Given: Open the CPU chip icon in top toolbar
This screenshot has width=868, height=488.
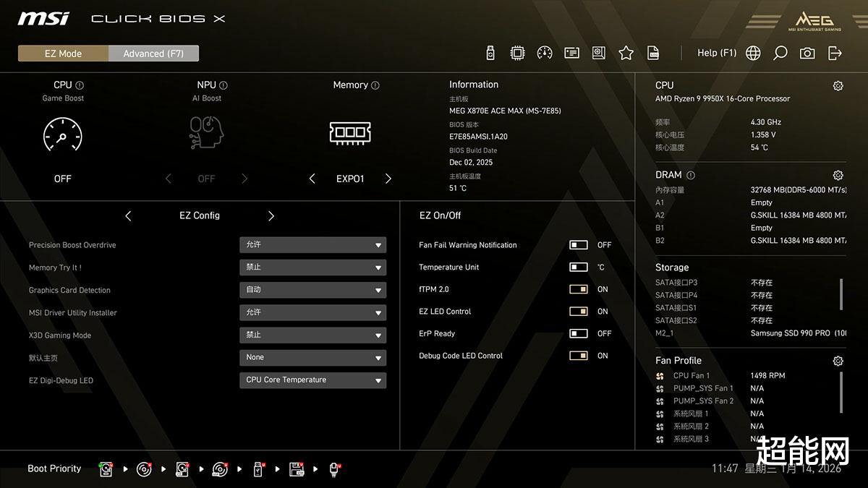Looking at the screenshot, I should (x=517, y=53).
